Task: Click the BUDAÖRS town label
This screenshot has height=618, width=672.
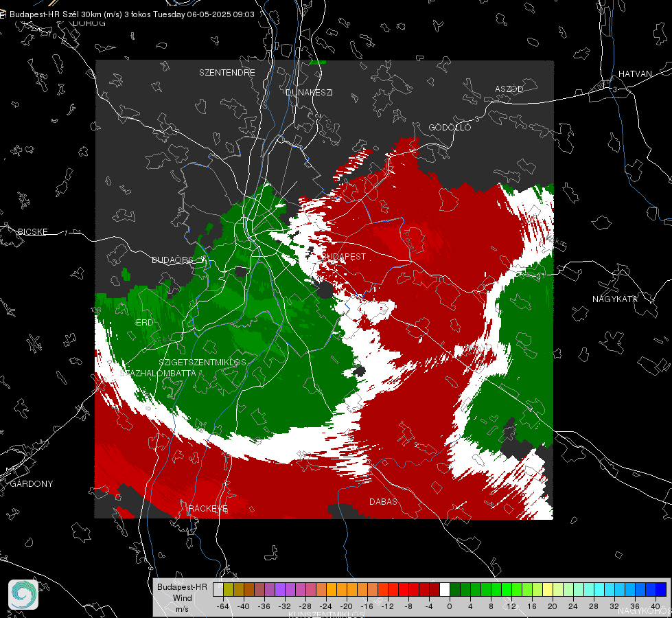Action: click(173, 260)
